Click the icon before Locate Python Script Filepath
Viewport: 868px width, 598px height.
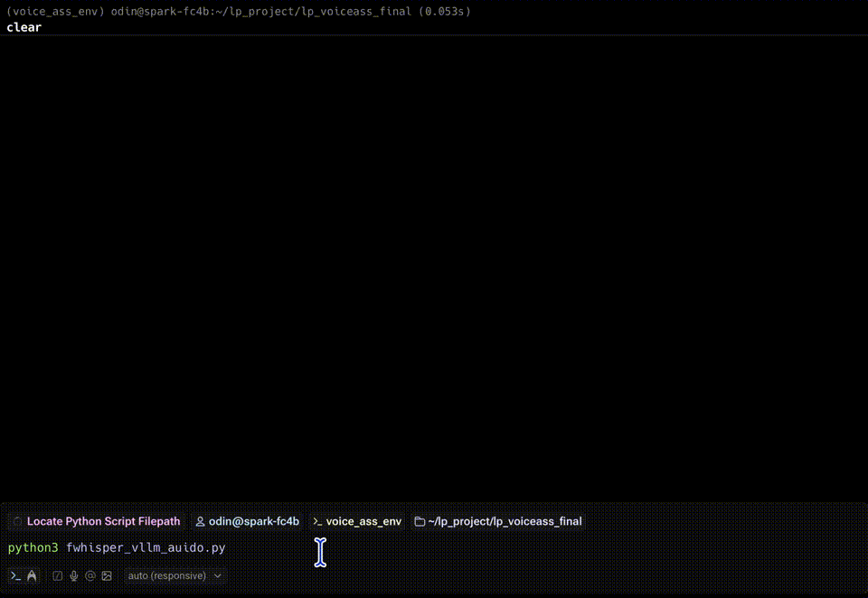[x=16, y=521]
